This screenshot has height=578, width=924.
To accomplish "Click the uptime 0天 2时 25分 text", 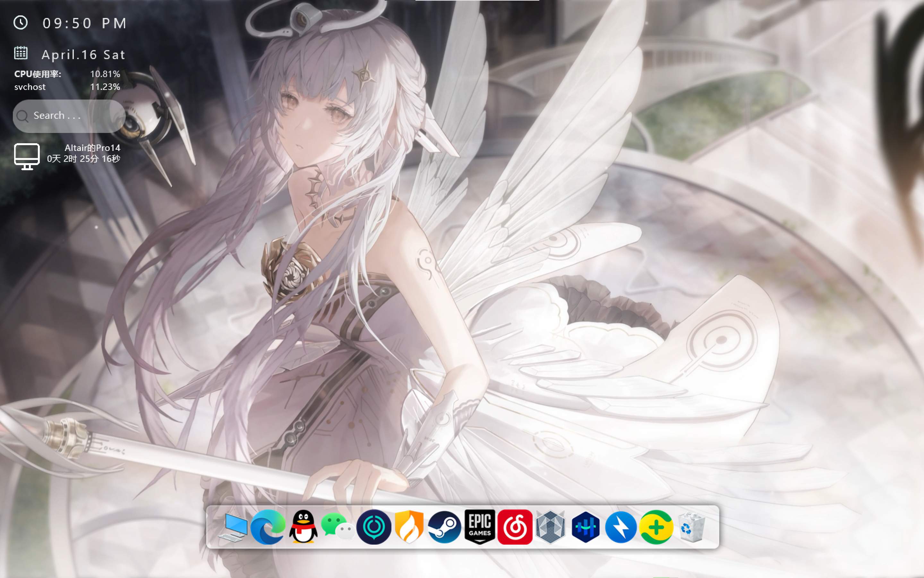I will [84, 159].
